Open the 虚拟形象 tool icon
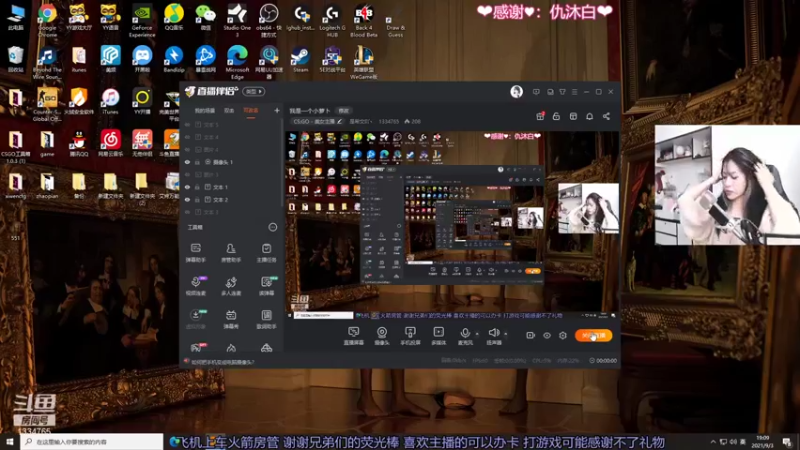The width and height of the screenshot is (800, 450). 195,319
